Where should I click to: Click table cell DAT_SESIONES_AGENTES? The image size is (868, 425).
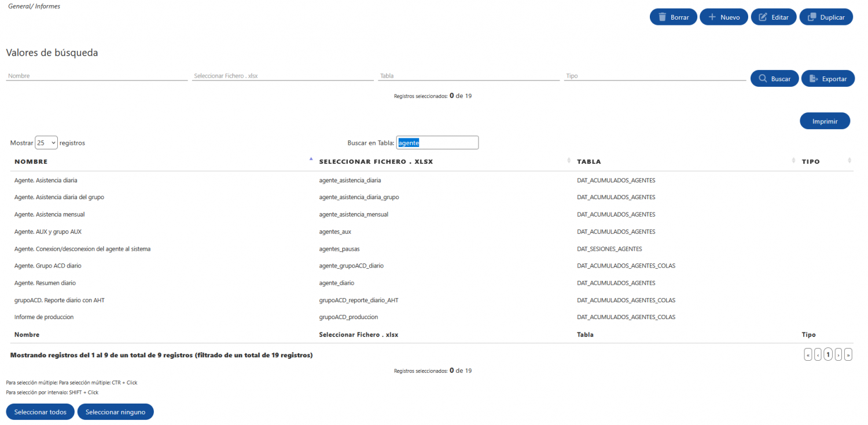(609, 248)
